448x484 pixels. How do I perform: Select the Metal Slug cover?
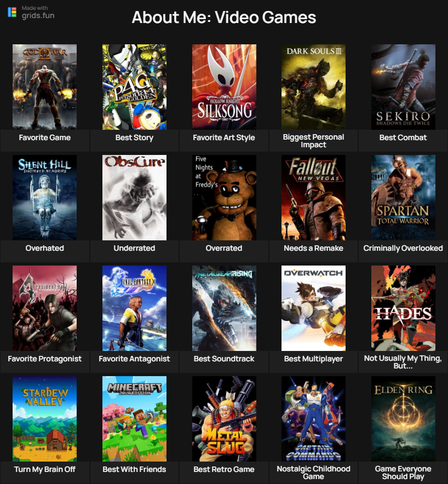pos(224,418)
